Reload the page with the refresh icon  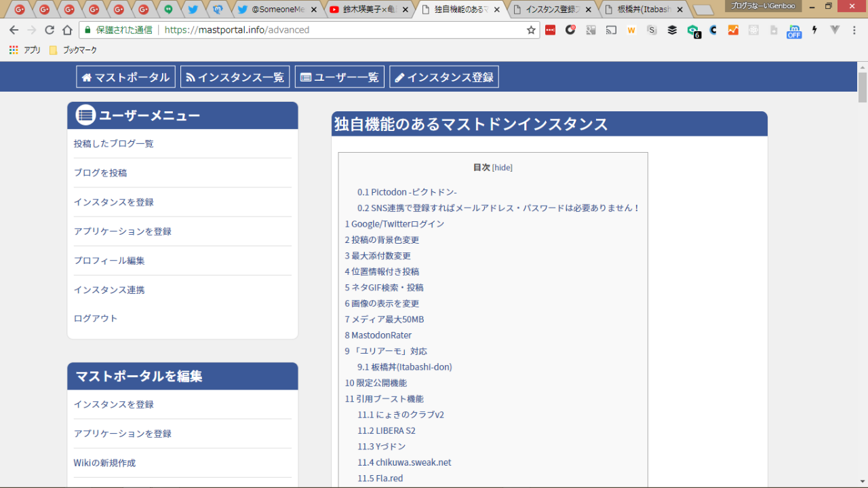(x=50, y=30)
